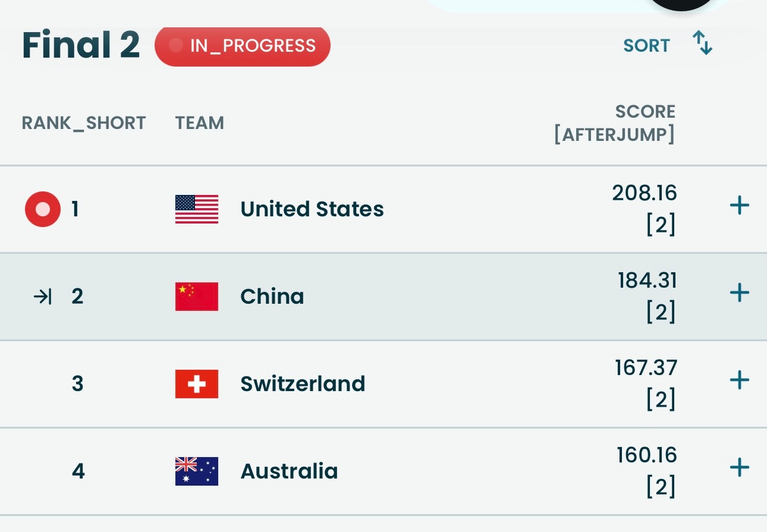Image resolution: width=767 pixels, height=532 pixels.
Task: Click the Switzerland flag icon
Action: 196,384
